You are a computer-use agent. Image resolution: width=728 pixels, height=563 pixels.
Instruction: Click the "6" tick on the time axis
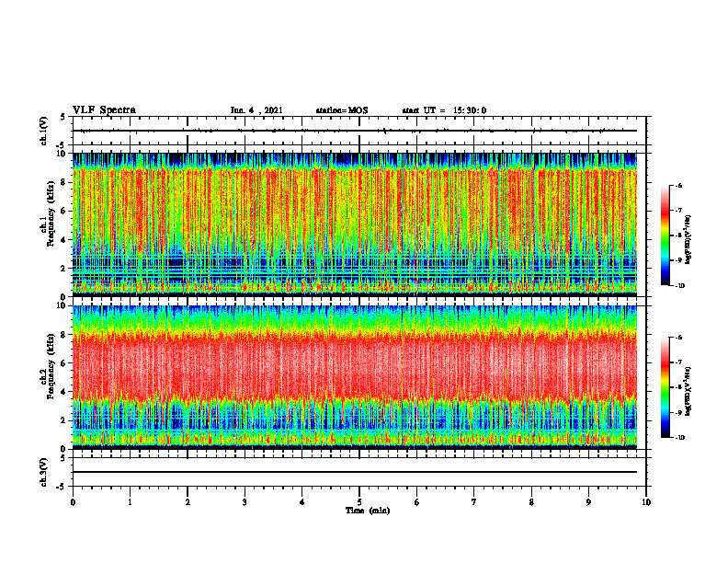[417, 502]
